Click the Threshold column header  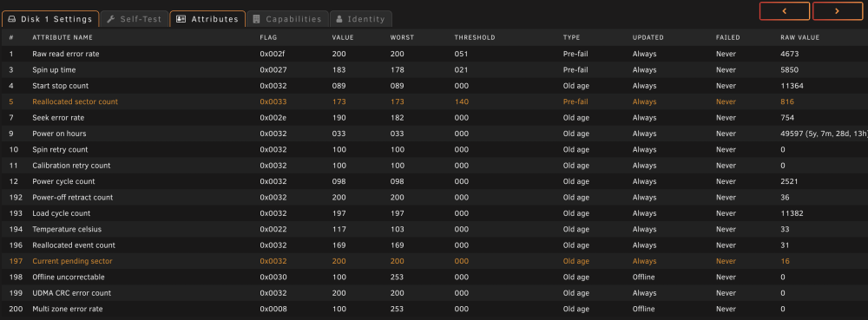(x=475, y=37)
